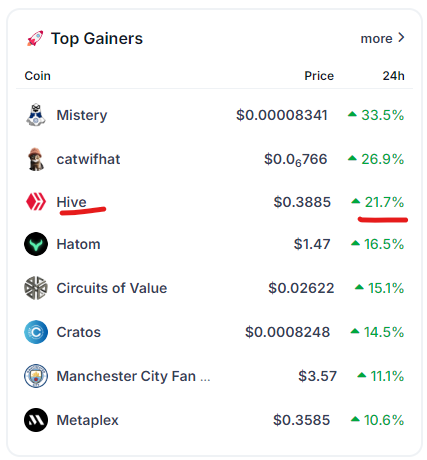The height and width of the screenshot is (460, 427).
Task: Expand list via chevron beside more
Action: (401, 38)
